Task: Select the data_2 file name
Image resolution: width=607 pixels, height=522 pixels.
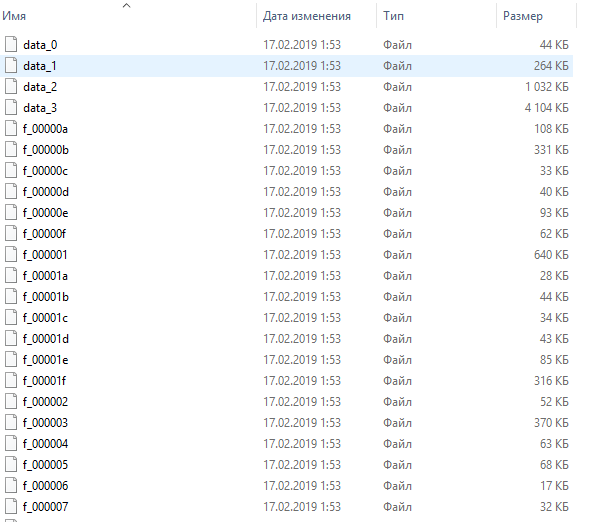Action: coord(40,87)
